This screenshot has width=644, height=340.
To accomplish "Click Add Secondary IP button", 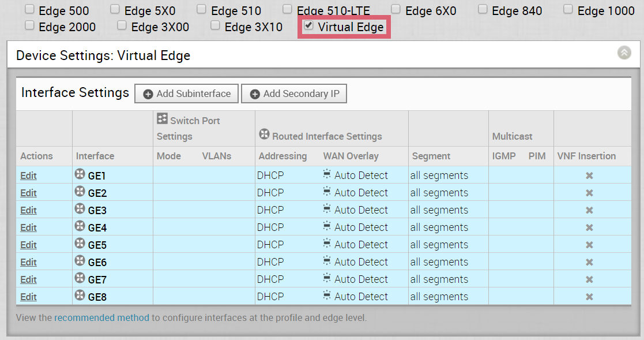I will [x=294, y=94].
